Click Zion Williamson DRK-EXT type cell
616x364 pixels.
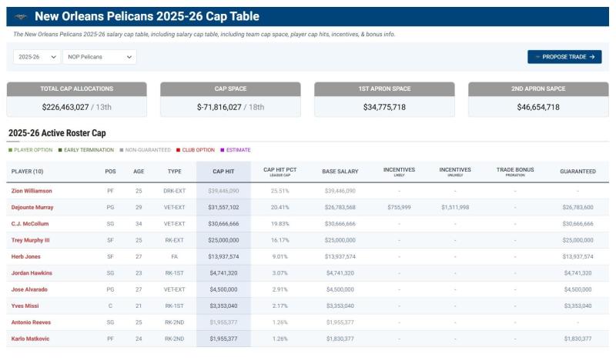coord(175,191)
